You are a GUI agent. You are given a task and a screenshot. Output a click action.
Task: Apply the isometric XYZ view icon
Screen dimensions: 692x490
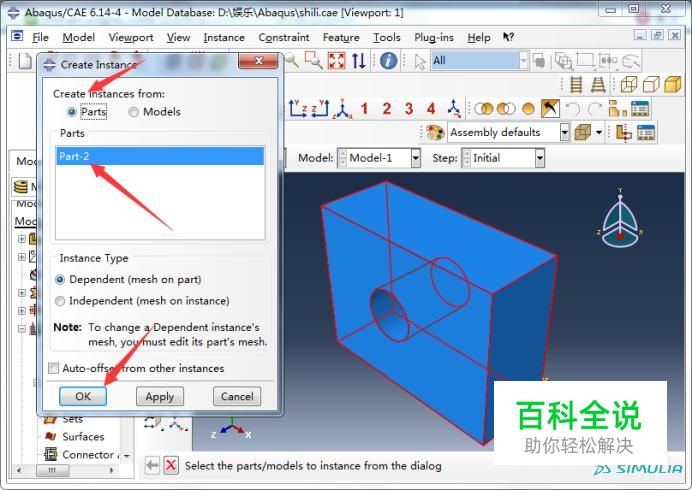343,109
